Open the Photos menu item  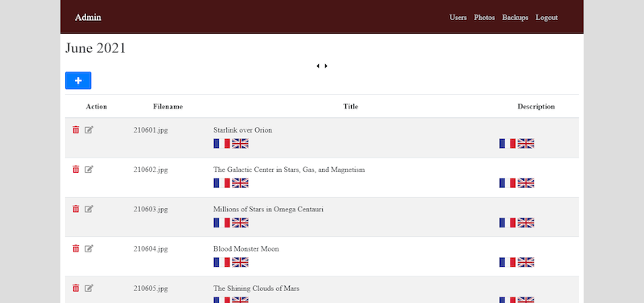(x=485, y=18)
